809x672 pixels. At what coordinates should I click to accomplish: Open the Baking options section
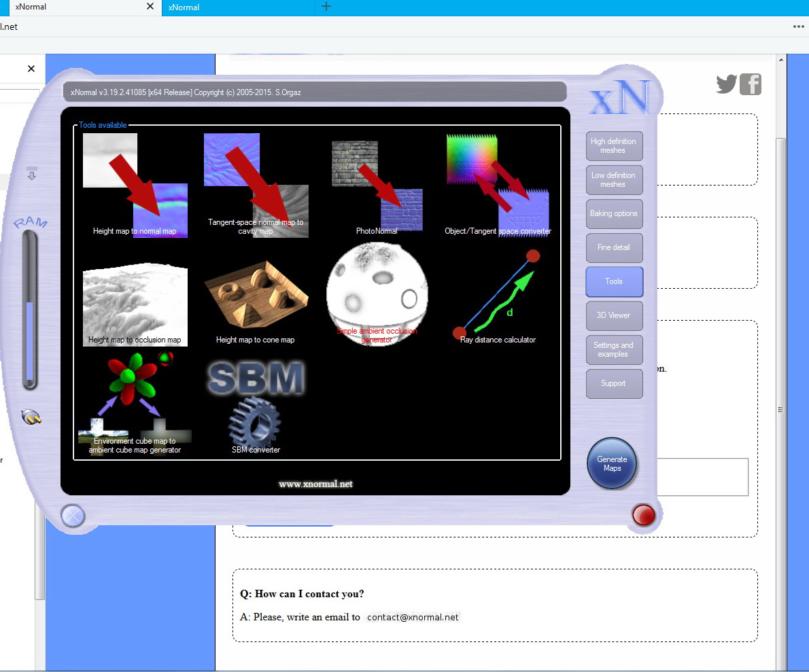(614, 213)
